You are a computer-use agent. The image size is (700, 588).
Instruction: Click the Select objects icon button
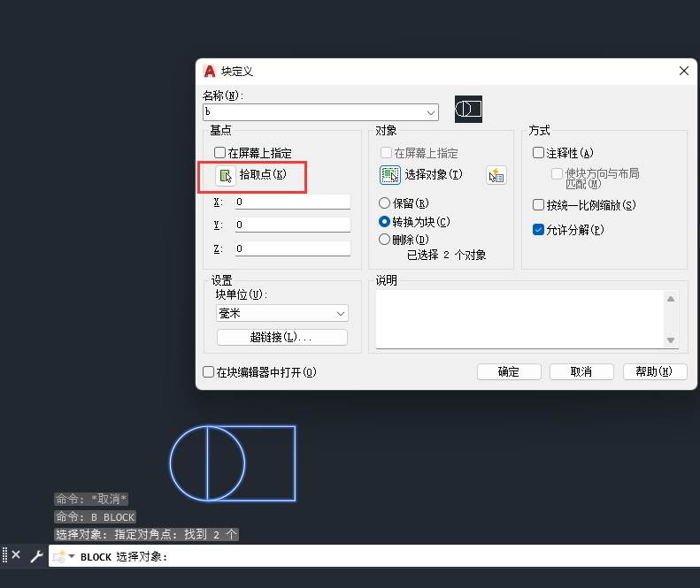389,175
